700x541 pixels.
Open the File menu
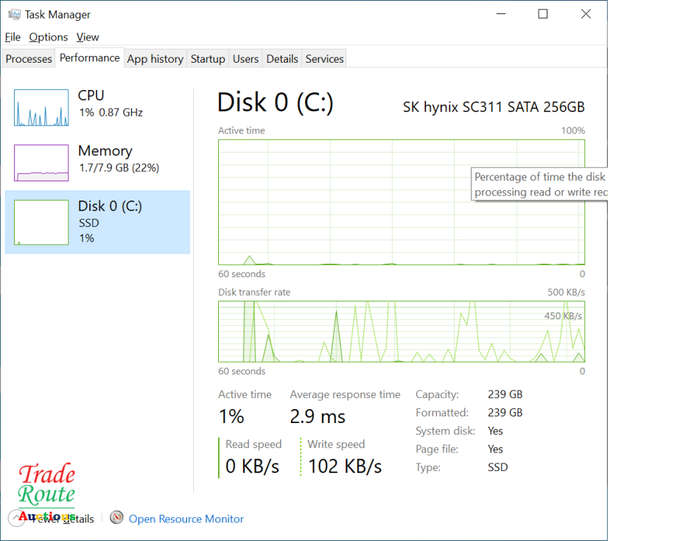point(12,37)
